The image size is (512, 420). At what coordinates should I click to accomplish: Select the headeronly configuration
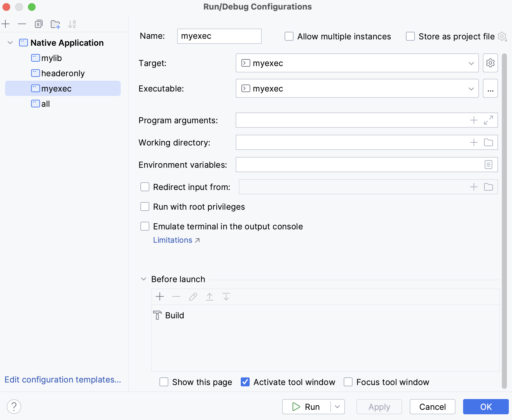[x=63, y=73]
